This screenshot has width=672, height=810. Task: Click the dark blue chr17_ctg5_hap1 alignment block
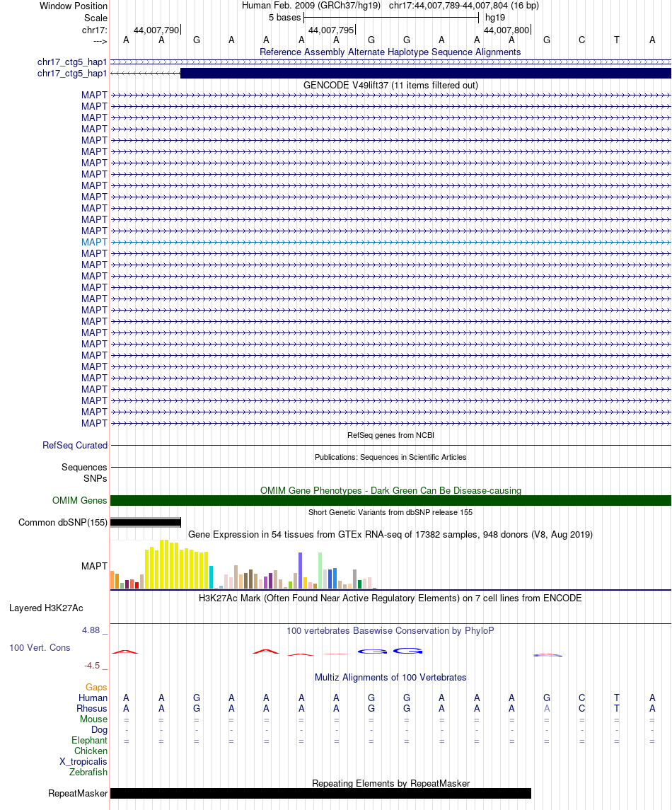pos(426,74)
